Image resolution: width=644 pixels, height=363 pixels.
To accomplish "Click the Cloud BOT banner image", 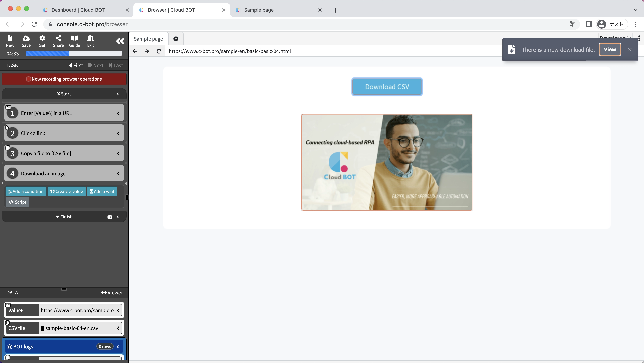I will point(386,162).
